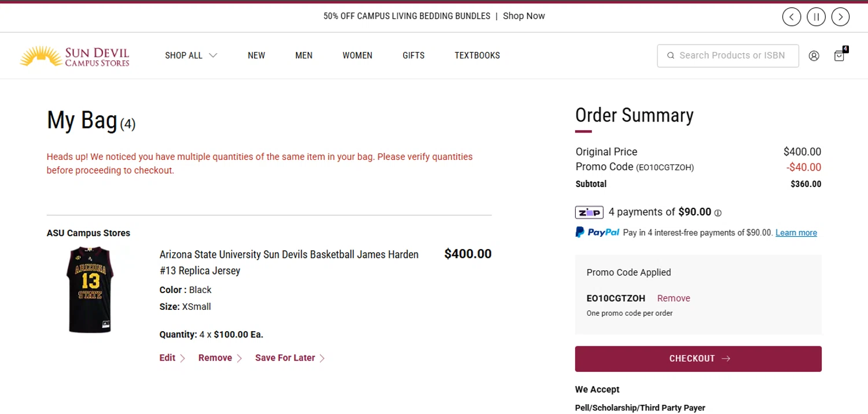Click the Zip logo badge
This screenshot has width=868, height=414.
click(589, 212)
